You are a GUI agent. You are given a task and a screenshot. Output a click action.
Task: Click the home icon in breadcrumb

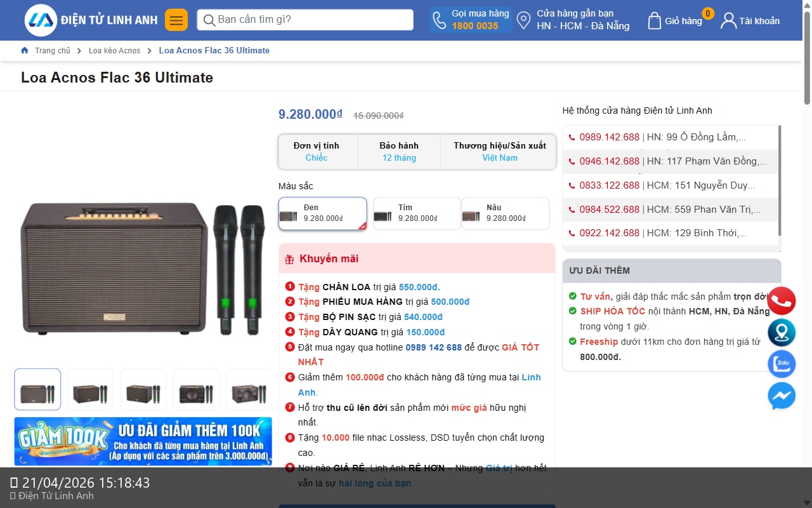click(x=25, y=50)
